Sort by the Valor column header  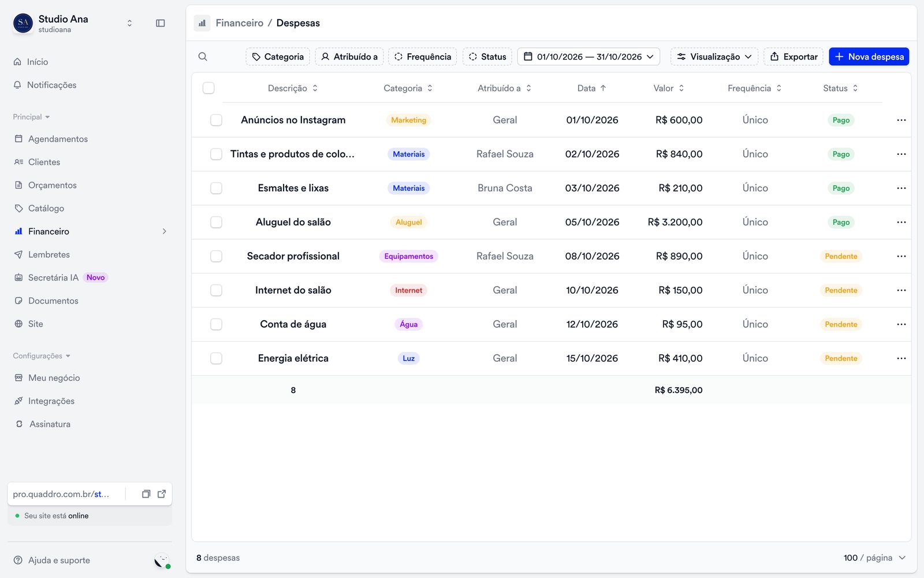point(669,88)
